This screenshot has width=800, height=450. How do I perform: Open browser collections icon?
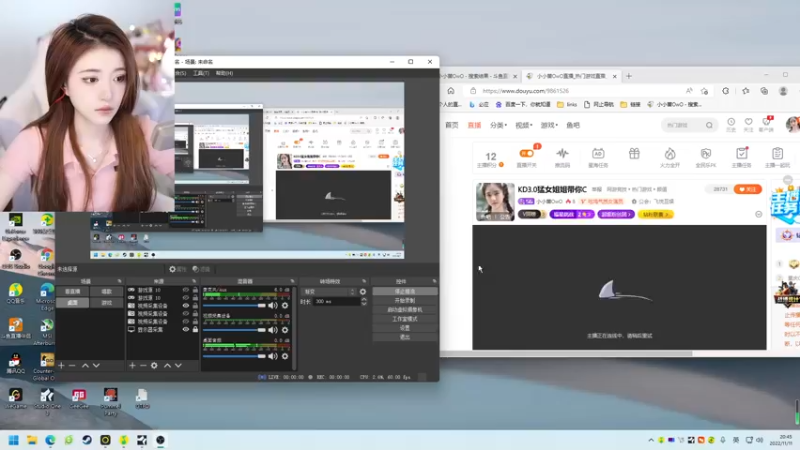click(x=764, y=91)
